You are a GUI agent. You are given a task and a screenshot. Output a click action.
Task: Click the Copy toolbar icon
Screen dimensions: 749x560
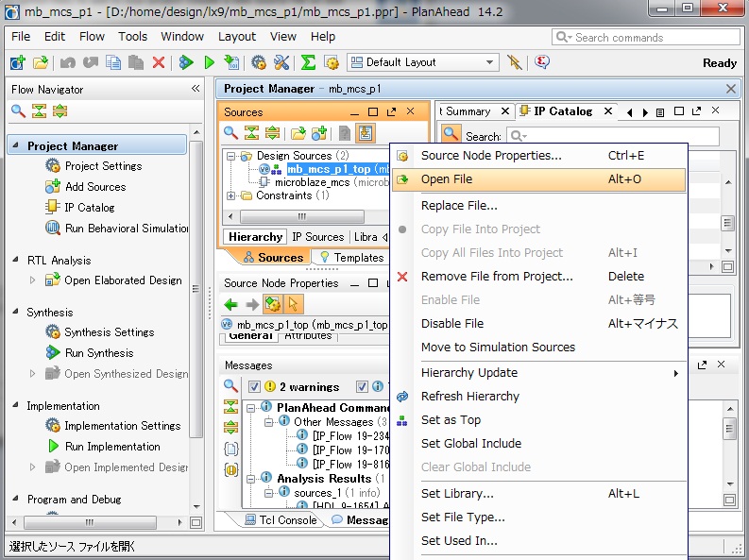113,62
